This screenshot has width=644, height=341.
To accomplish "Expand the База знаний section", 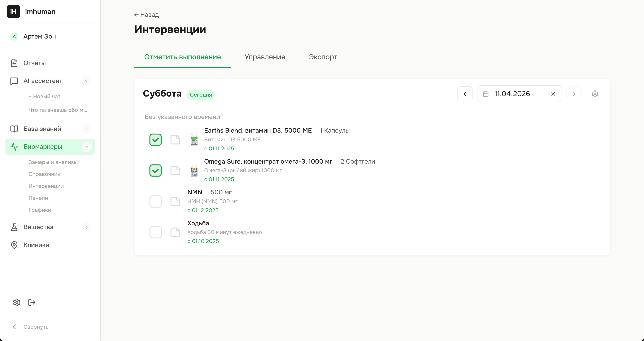I will tap(87, 129).
